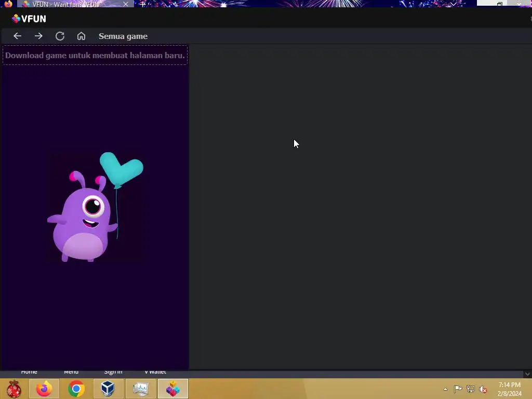Open a new browser tab with plus
Image resolution: width=532 pixels, height=399 pixels.
pos(143,4)
